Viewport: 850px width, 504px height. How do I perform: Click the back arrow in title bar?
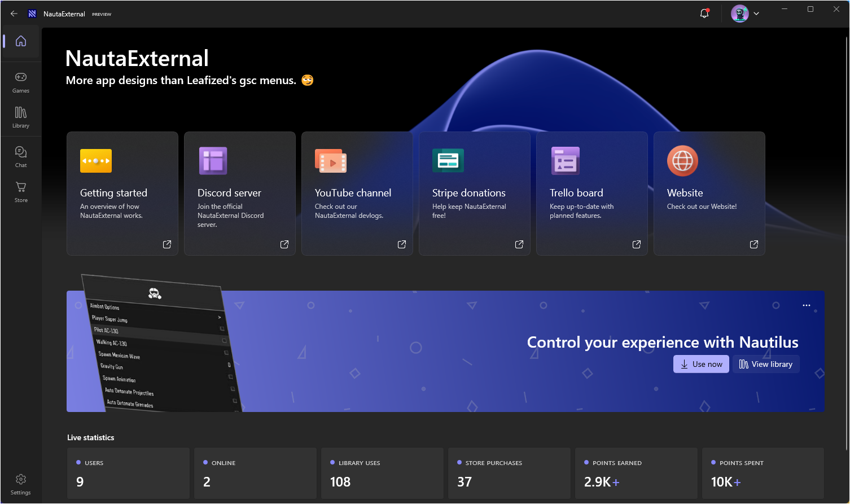(14, 14)
